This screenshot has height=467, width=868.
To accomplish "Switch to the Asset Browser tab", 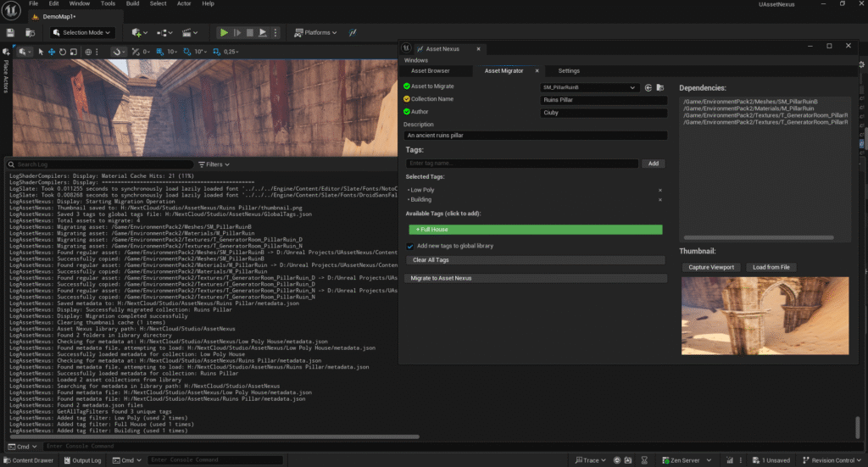I will pyautogui.click(x=430, y=71).
